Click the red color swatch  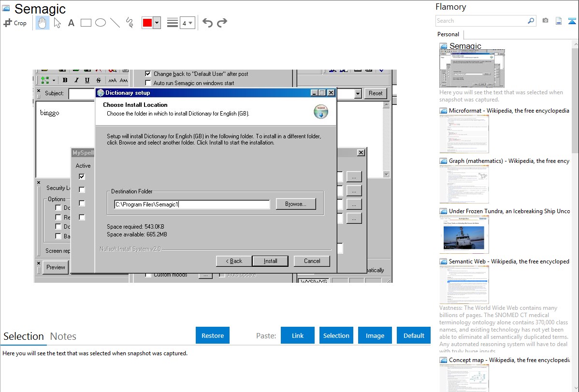[x=147, y=23]
